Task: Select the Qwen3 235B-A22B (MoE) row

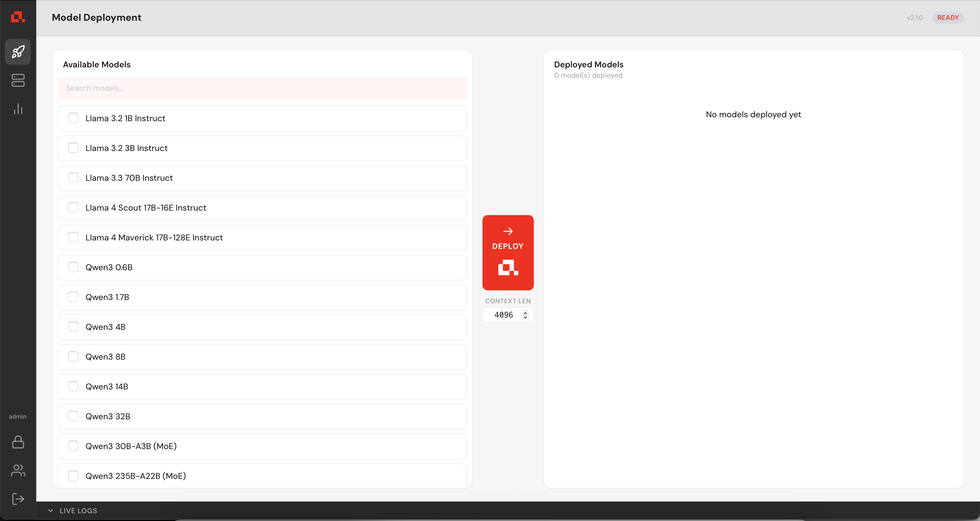Action: (x=262, y=476)
